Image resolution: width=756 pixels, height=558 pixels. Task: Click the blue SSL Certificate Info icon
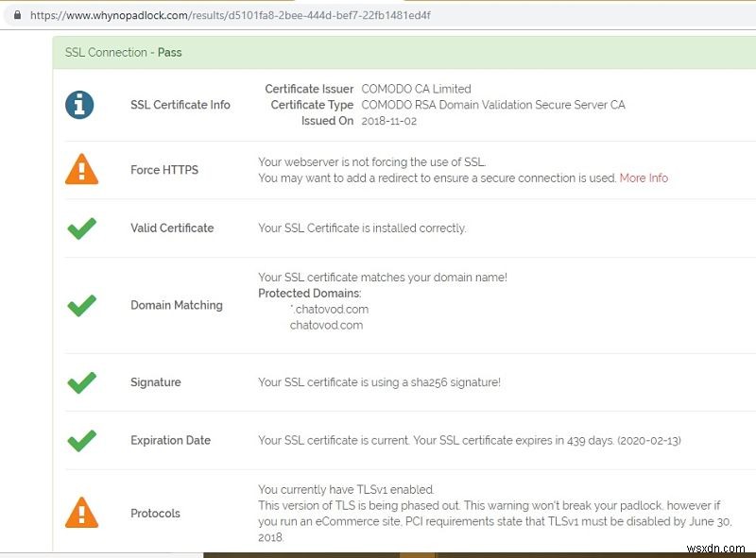click(x=80, y=105)
